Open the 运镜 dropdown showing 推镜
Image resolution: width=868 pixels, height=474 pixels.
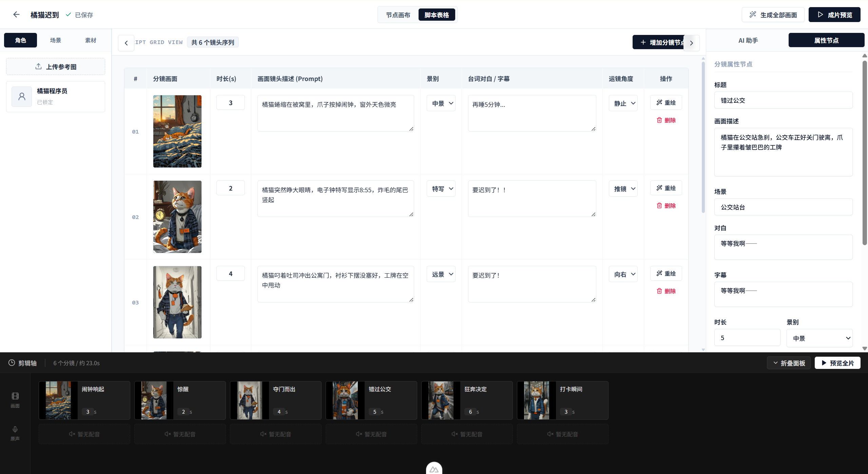(x=623, y=189)
